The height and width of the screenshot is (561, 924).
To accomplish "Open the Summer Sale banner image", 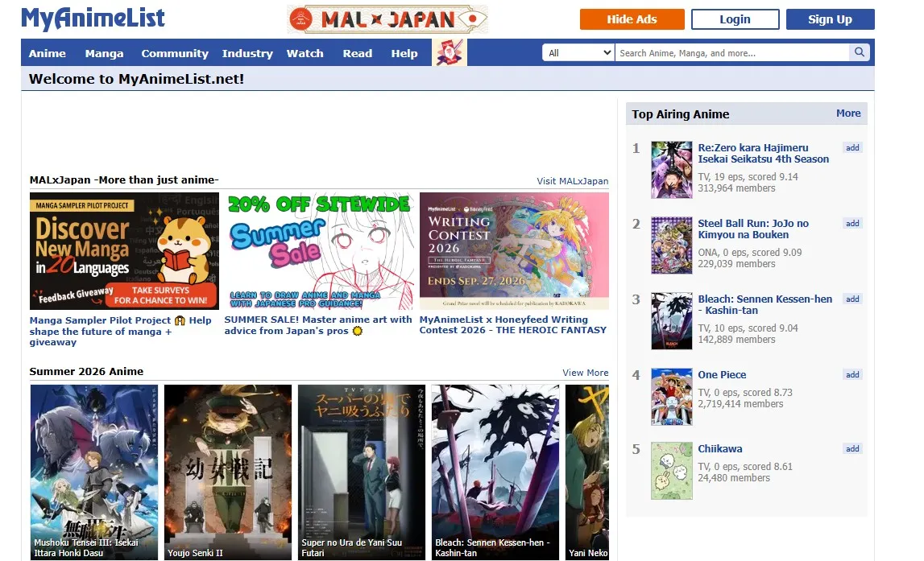I will pyautogui.click(x=319, y=251).
